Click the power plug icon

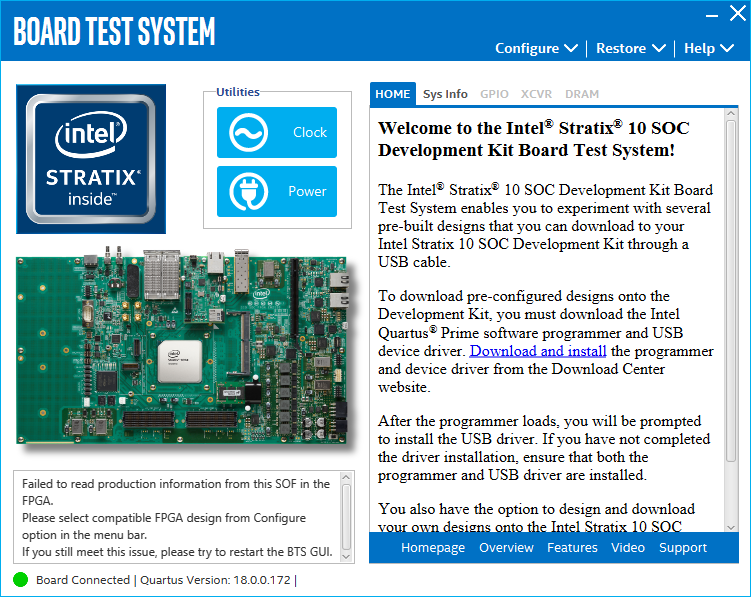[x=249, y=192]
